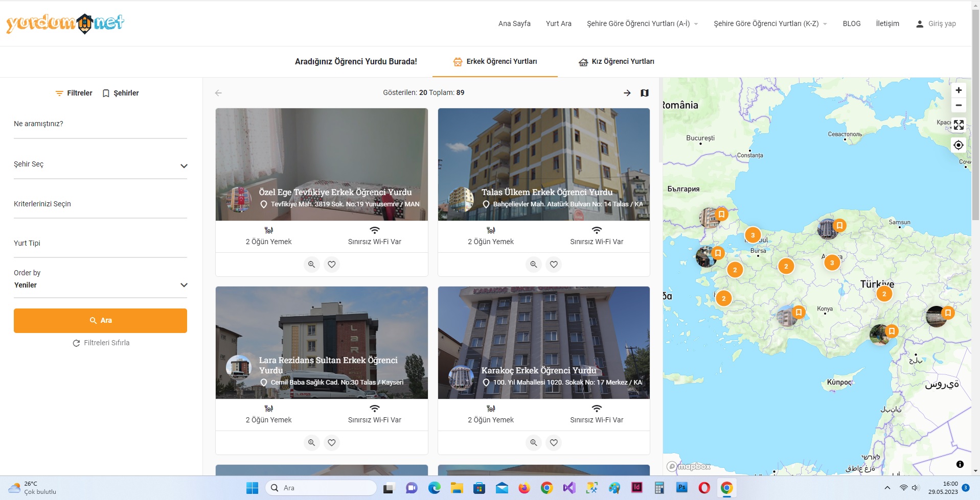Open Visual Studio from the taskbar

(x=569, y=488)
